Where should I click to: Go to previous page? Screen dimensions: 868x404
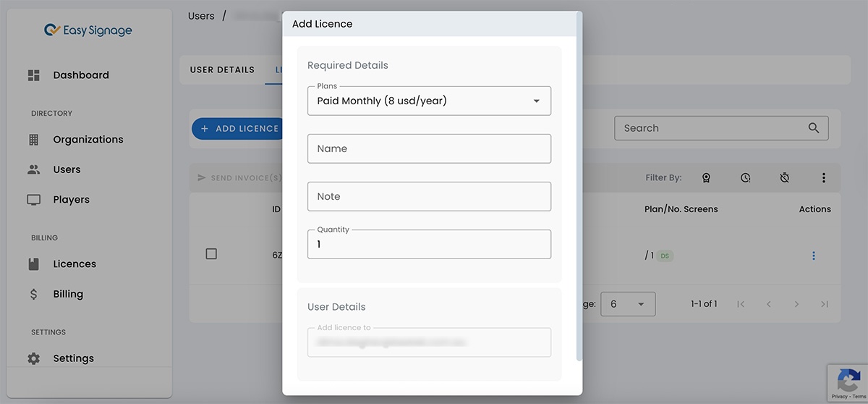[769, 304]
